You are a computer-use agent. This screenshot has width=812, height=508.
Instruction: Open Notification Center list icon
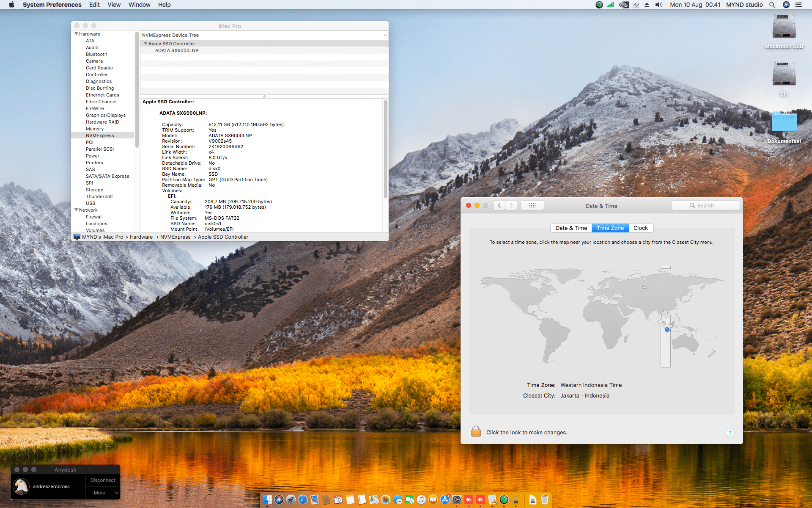click(798, 5)
